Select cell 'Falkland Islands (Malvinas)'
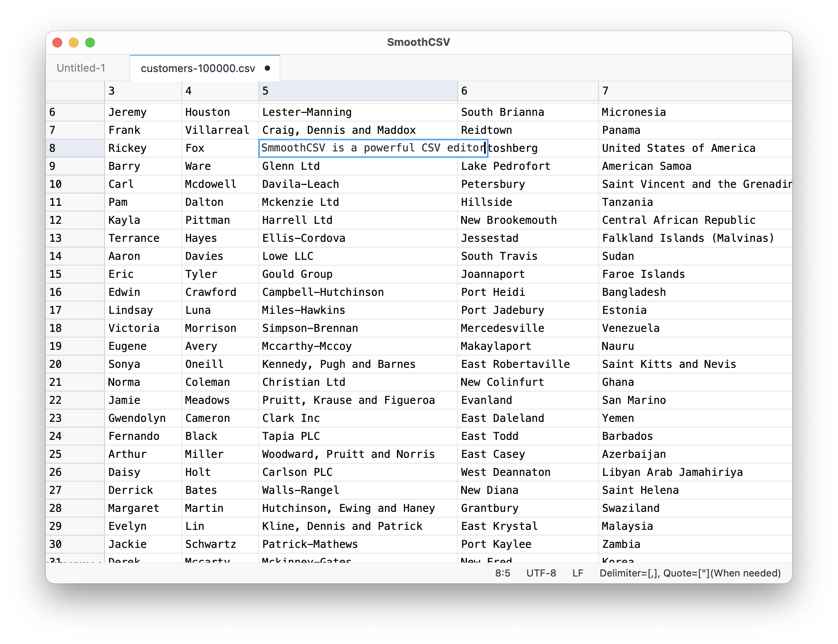 tap(695, 238)
